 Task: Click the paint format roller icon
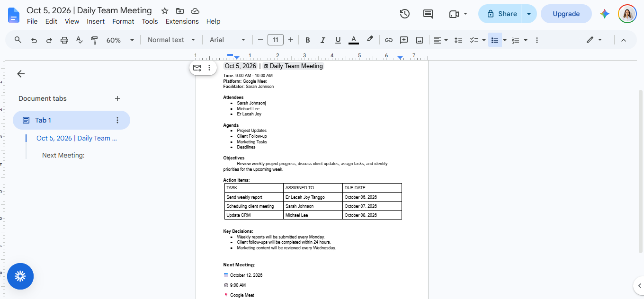click(x=94, y=40)
